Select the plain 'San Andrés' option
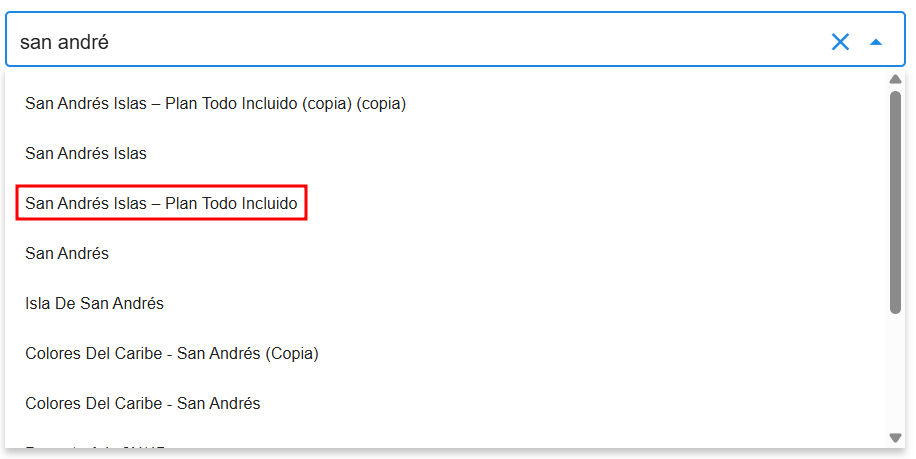This screenshot has width=916, height=459. pos(67,253)
